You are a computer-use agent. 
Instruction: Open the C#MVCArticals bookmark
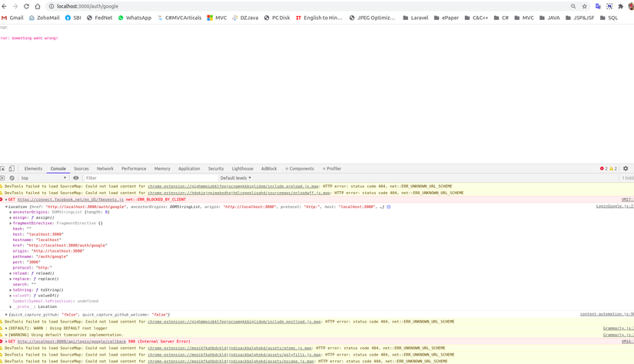[x=179, y=18]
